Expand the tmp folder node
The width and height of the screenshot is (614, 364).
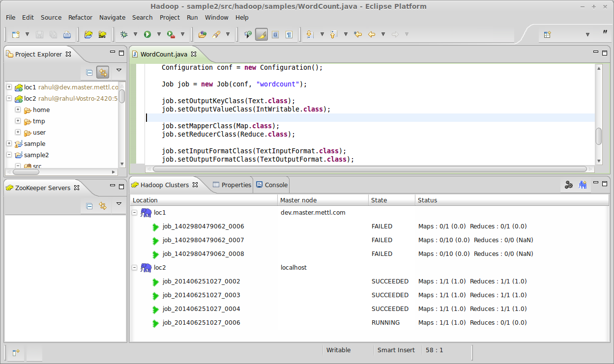click(18, 121)
